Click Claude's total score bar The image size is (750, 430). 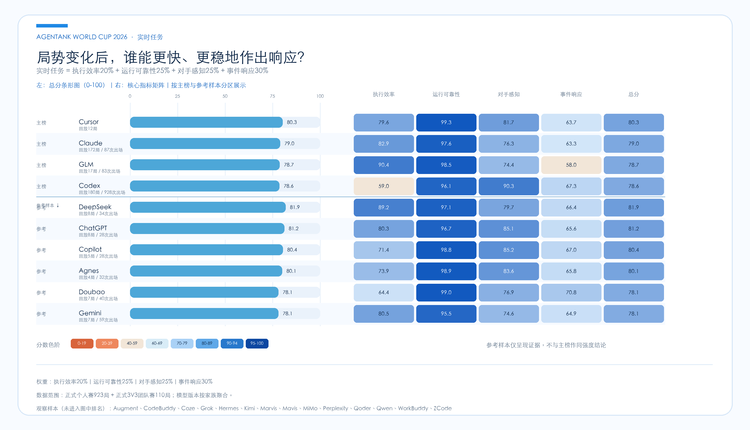coord(205,143)
